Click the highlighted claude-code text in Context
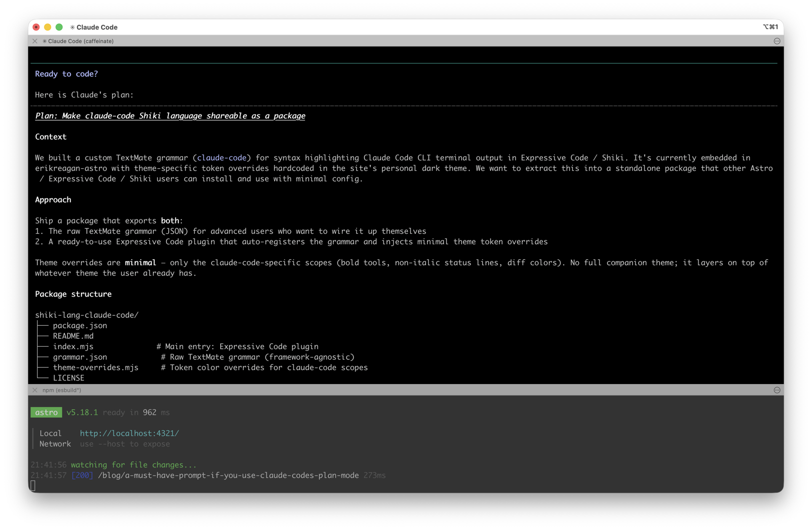Image resolution: width=812 pixels, height=530 pixels. coord(221,158)
